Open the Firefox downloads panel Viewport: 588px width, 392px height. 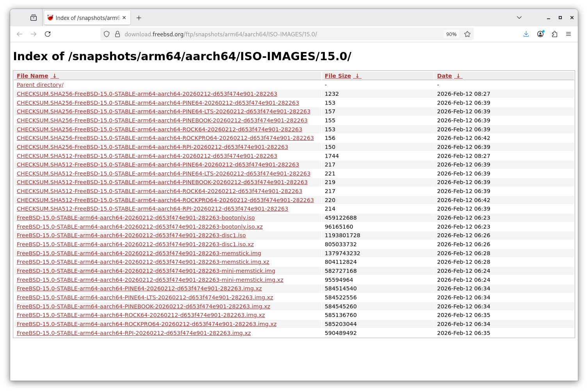click(526, 34)
